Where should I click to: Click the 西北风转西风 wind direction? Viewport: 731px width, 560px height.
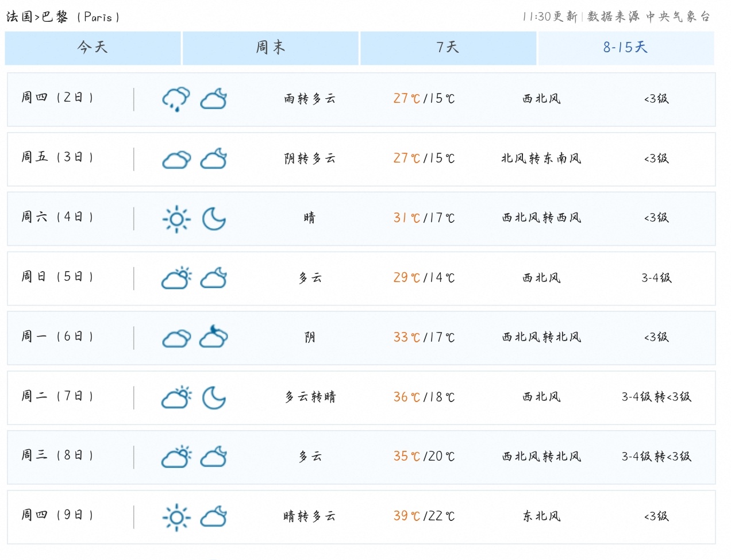tap(541, 218)
